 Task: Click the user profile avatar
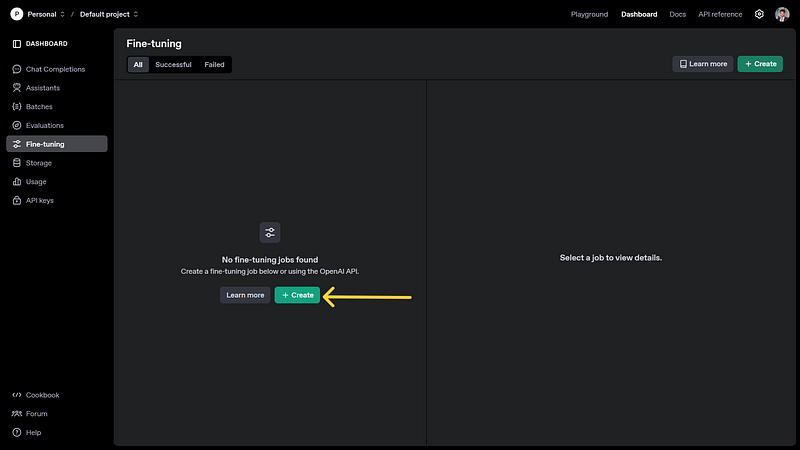[x=782, y=14]
